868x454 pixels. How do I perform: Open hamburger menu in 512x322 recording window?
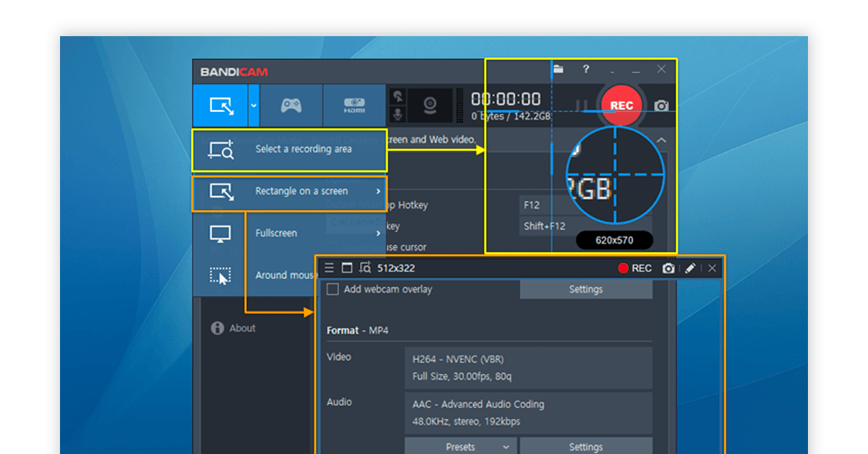tap(329, 268)
